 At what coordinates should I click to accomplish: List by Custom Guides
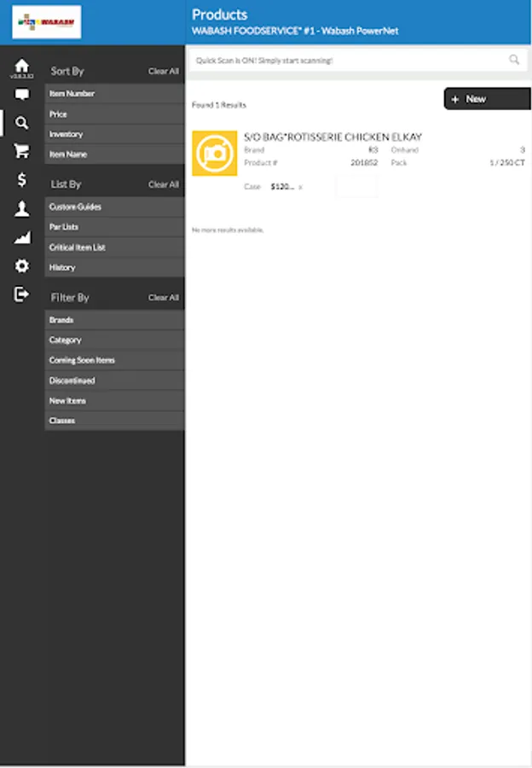click(114, 207)
